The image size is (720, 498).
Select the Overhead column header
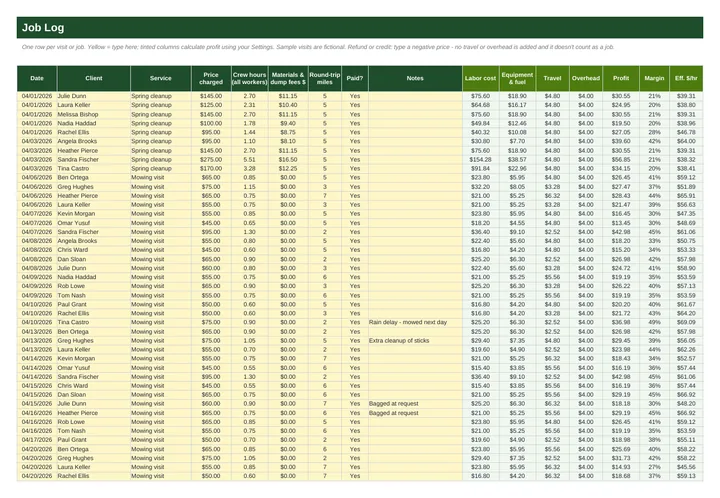(586, 78)
